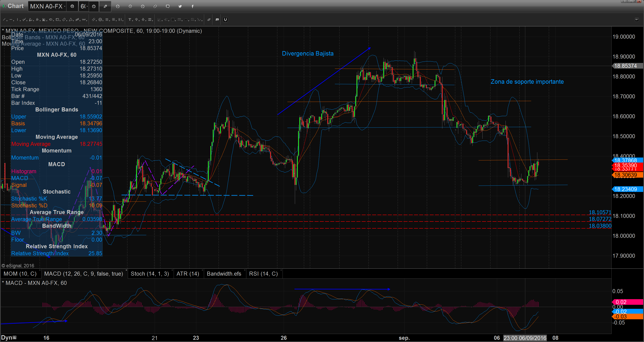Image resolution: width=644 pixels, height=342 pixels.
Task: Click the alerts 'A' circle icon
Action: click(x=143, y=6)
